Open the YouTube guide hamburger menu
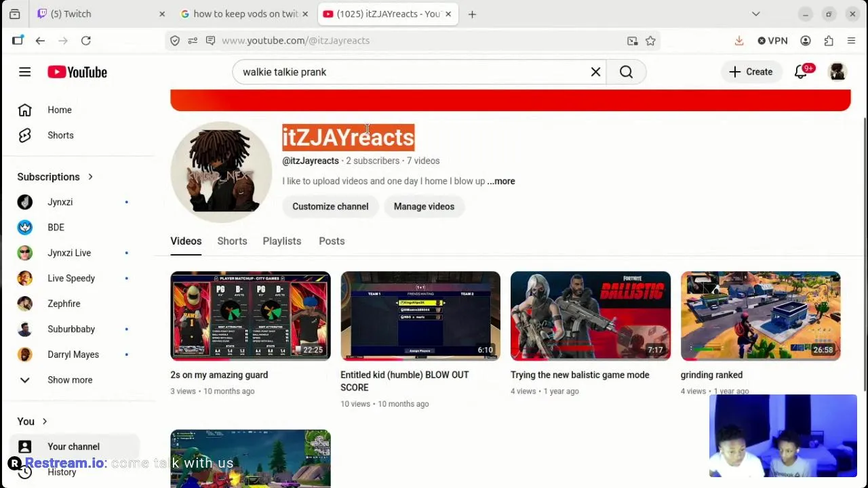This screenshot has height=488, width=868. pyautogui.click(x=24, y=72)
